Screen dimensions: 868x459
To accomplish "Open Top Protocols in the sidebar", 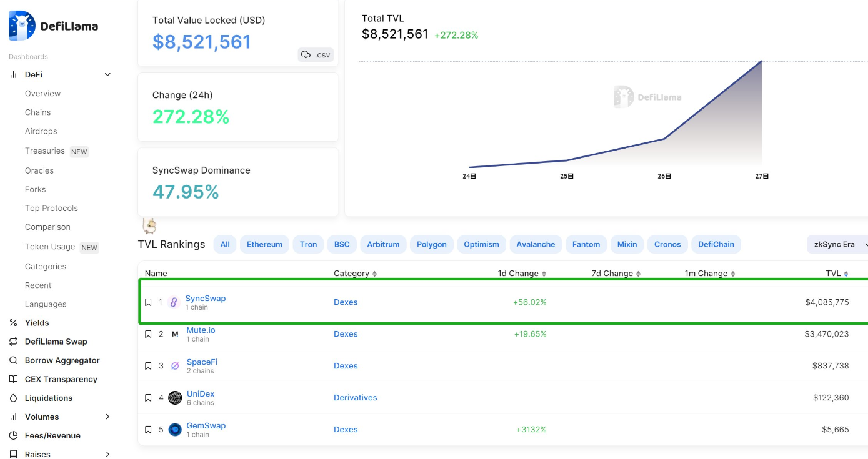I will [51, 208].
